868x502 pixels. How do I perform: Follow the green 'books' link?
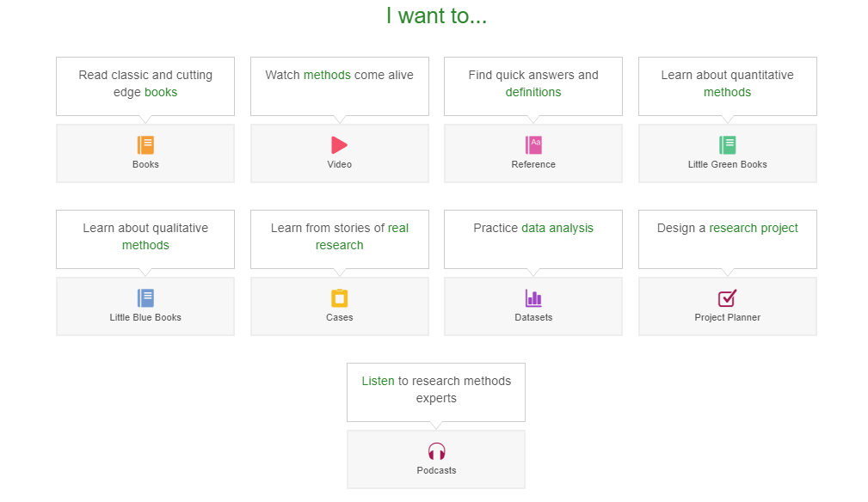[161, 92]
